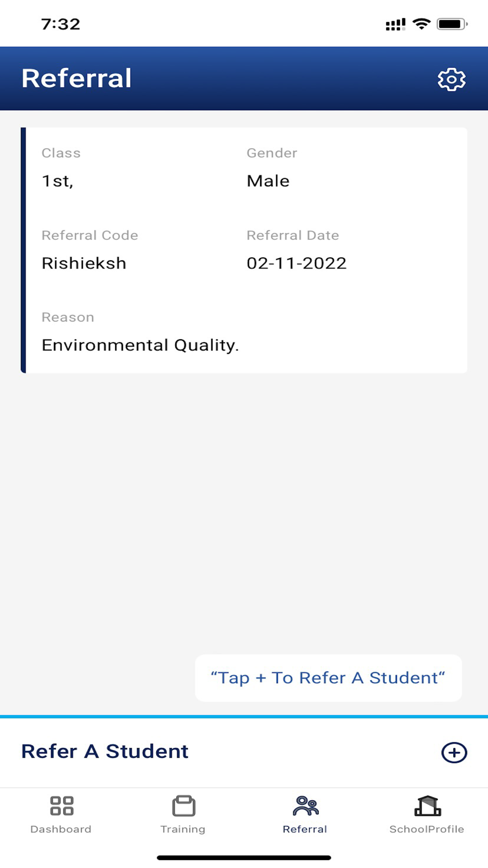
Task: Tap the Male gender value
Action: tap(268, 181)
